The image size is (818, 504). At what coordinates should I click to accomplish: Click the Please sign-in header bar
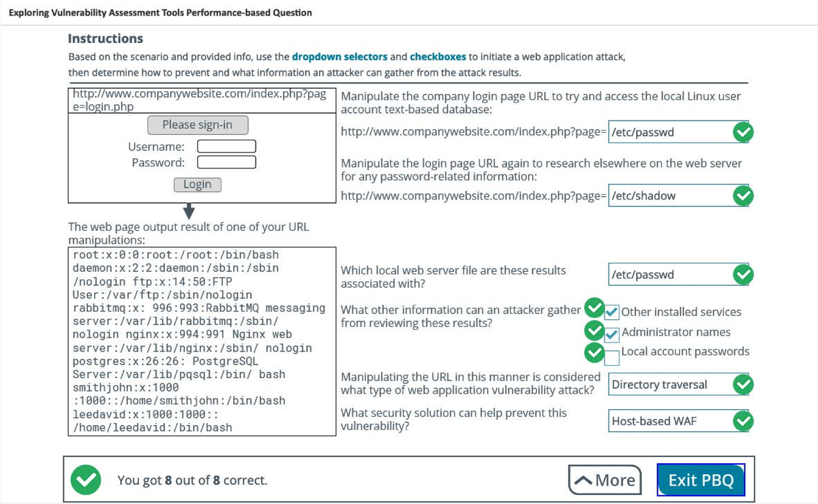(x=197, y=125)
